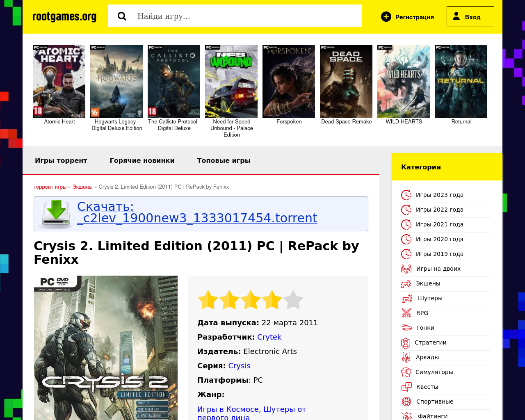Click the user icon in Вход button
The height and width of the screenshot is (420, 525).
pyautogui.click(x=456, y=16)
